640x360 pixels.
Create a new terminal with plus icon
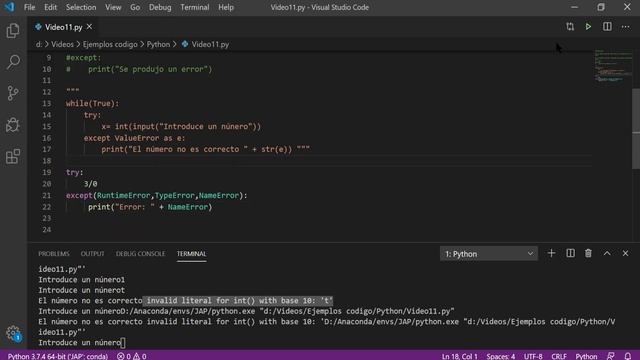click(x=551, y=253)
